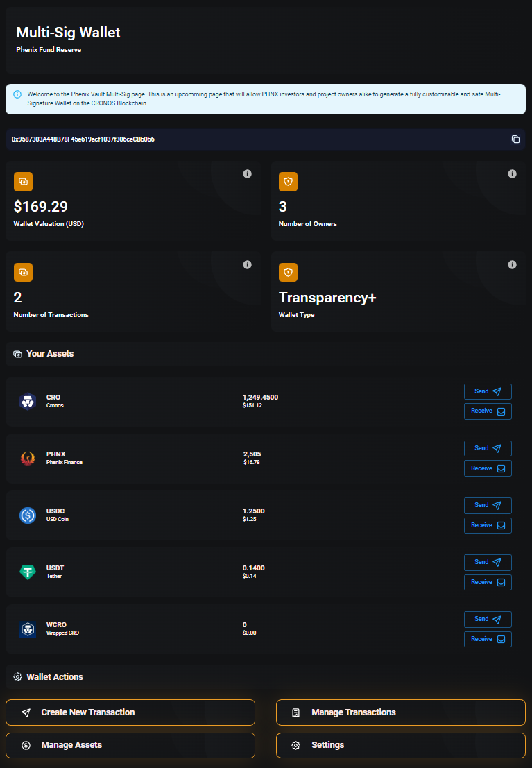532x768 pixels.
Task: Click the orange wallet icon above Number of Transactions
Action: [x=23, y=273]
